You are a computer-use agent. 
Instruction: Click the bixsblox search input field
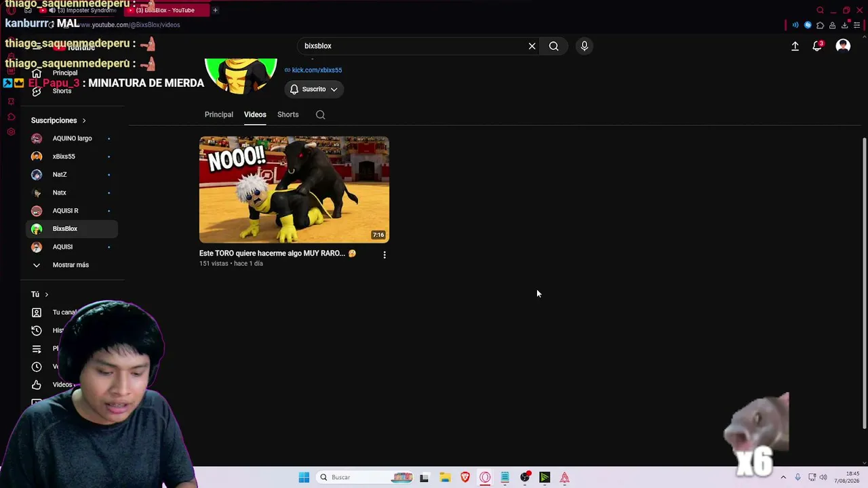(414, 46)
